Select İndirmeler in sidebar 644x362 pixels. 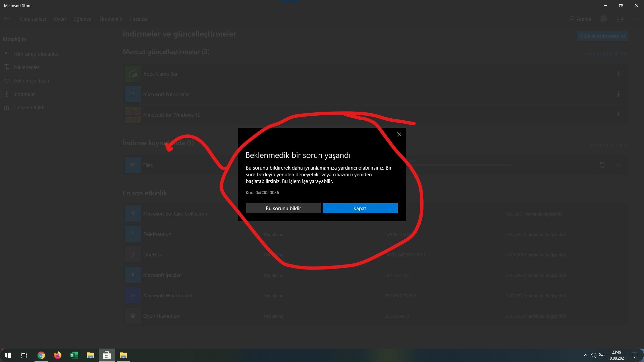tap(24, 94)
